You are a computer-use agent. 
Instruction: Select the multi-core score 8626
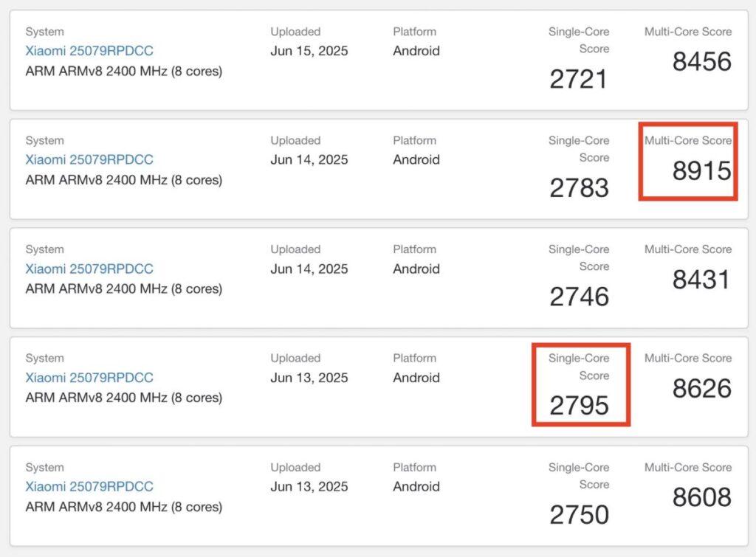tap(701, 389)
